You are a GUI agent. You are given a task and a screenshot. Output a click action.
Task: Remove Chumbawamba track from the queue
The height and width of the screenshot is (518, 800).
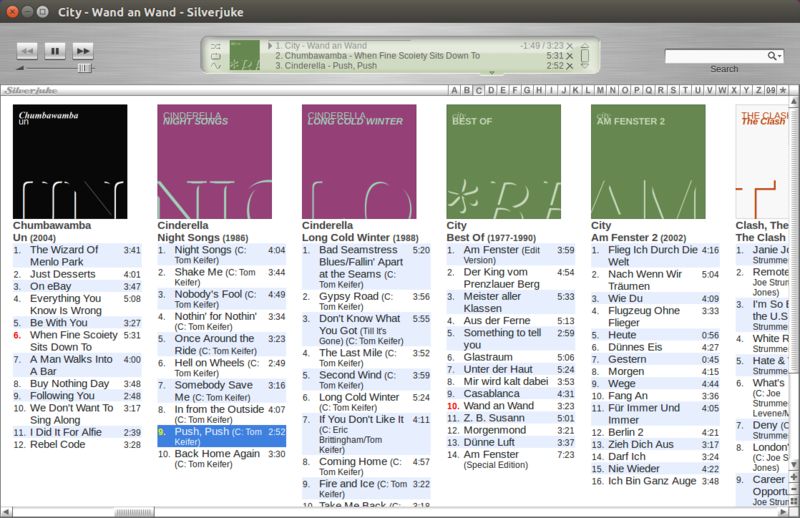pos(570,56)
